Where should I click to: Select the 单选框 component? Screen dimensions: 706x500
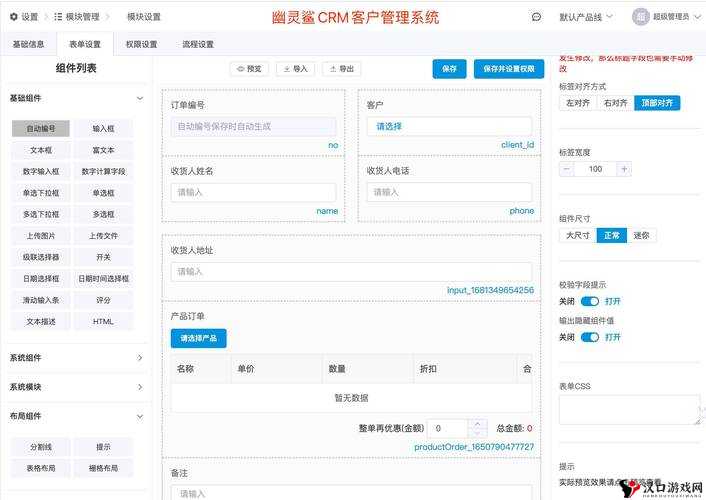[x=104, y=193]
